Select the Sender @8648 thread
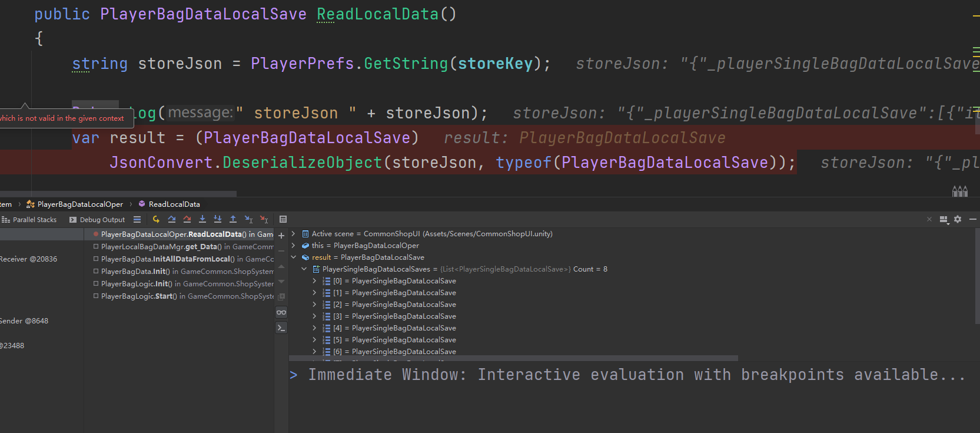Image resolution: width=980 pixels, height=433 pixels. click(24, 321)
